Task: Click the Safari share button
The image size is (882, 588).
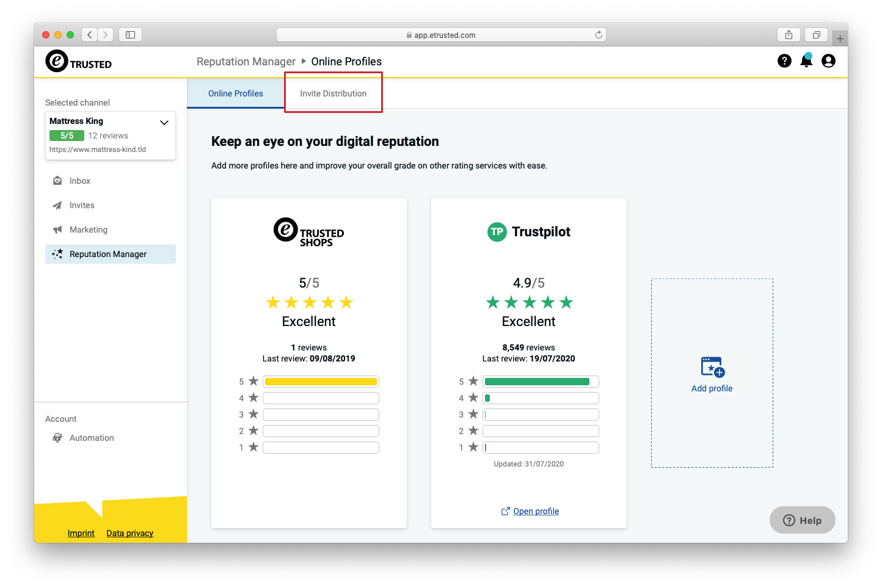Action: pos(789,35)
